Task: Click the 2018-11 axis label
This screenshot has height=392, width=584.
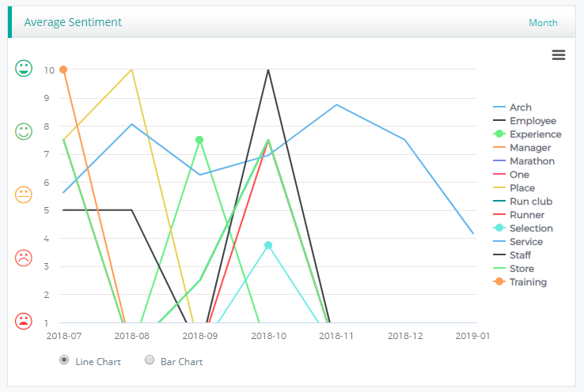Action: (x=336, y=336)
